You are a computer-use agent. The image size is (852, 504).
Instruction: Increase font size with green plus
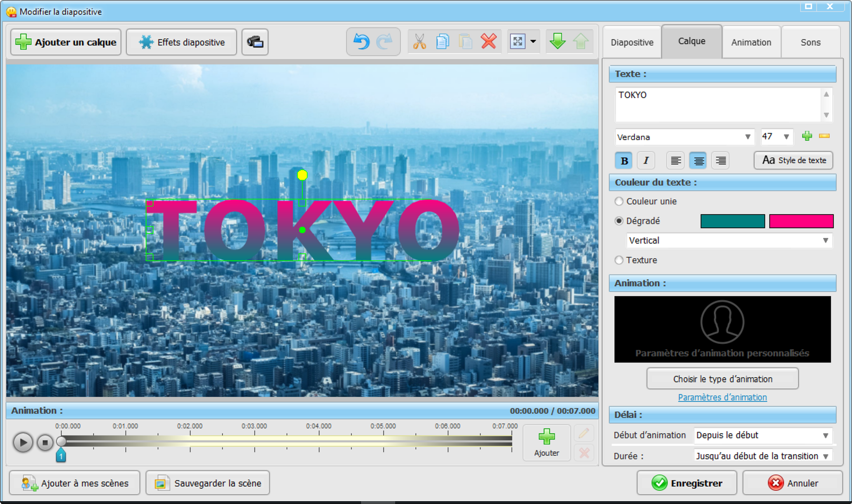coord(807,136)
